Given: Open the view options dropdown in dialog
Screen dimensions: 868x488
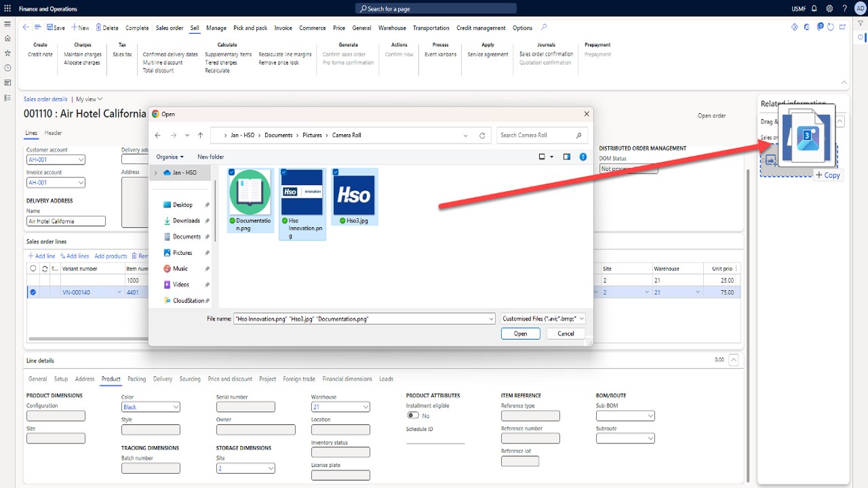Looking at the screenshot, I should click(552, 157).
